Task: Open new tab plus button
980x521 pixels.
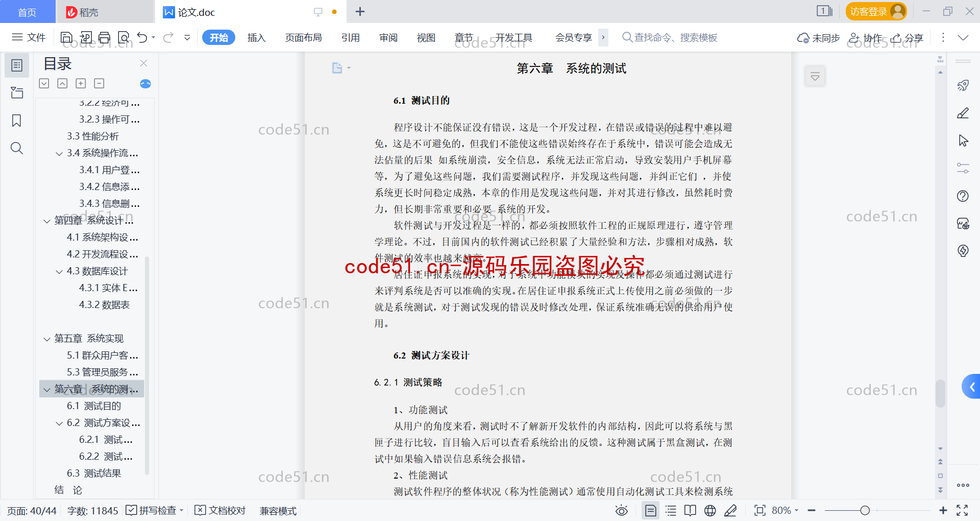Action: [360, 11]
